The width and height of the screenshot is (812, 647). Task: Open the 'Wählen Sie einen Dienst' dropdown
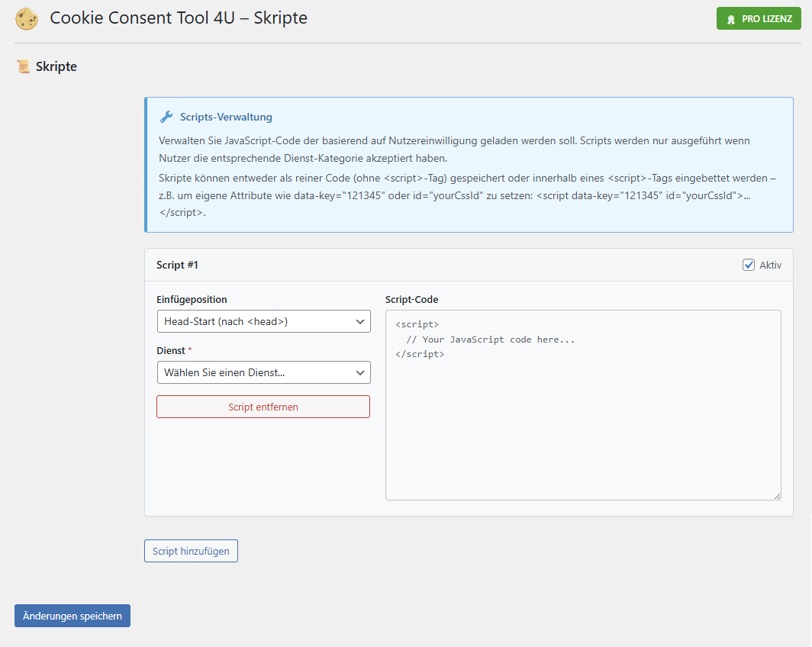coord(263,372)
